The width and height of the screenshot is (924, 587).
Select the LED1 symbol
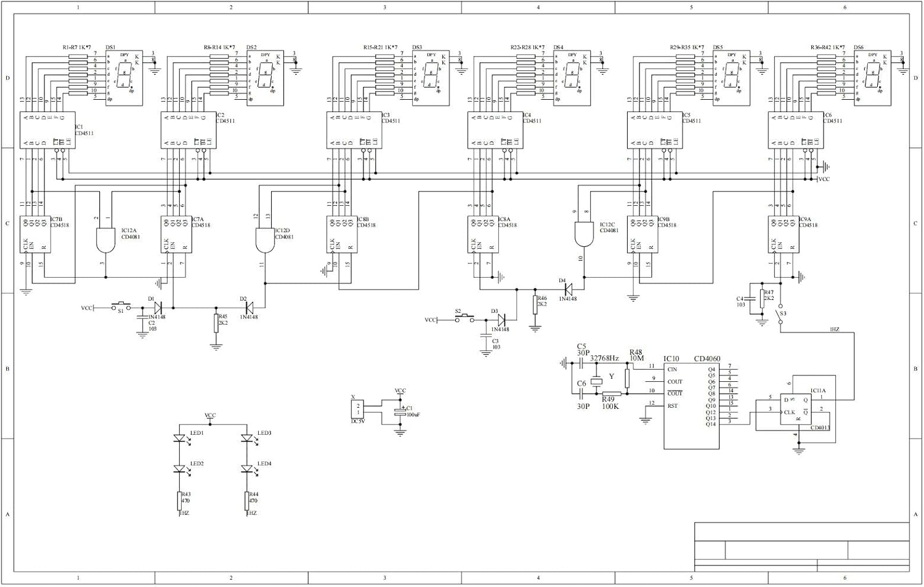point(179,437)
